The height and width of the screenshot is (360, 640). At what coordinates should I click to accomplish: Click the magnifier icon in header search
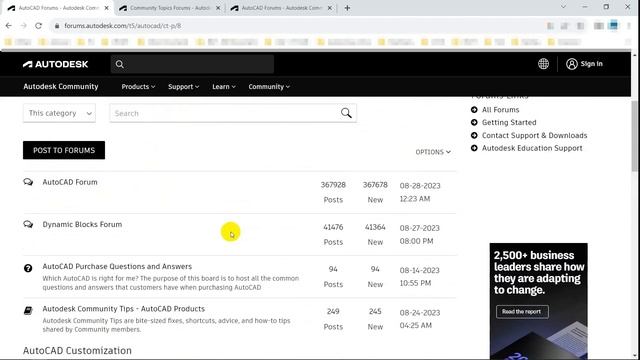pyautogui.click(x=120, y=64)
